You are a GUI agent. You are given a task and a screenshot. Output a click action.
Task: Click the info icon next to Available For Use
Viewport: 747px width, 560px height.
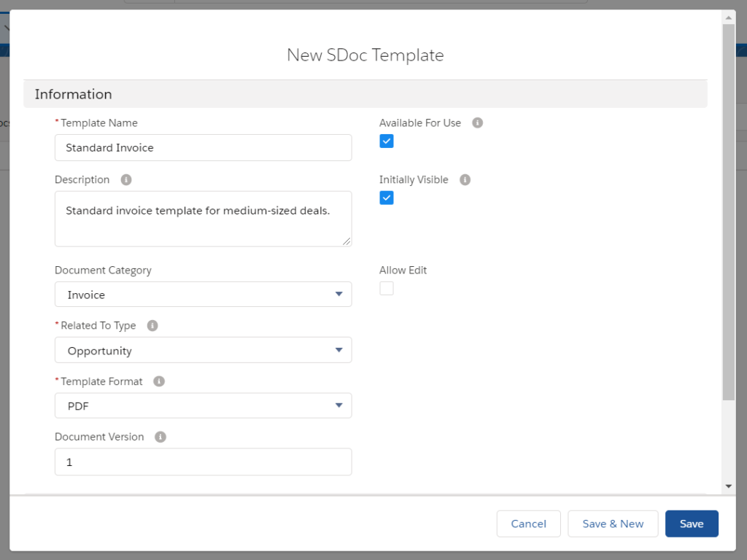(x=477, y=123)
